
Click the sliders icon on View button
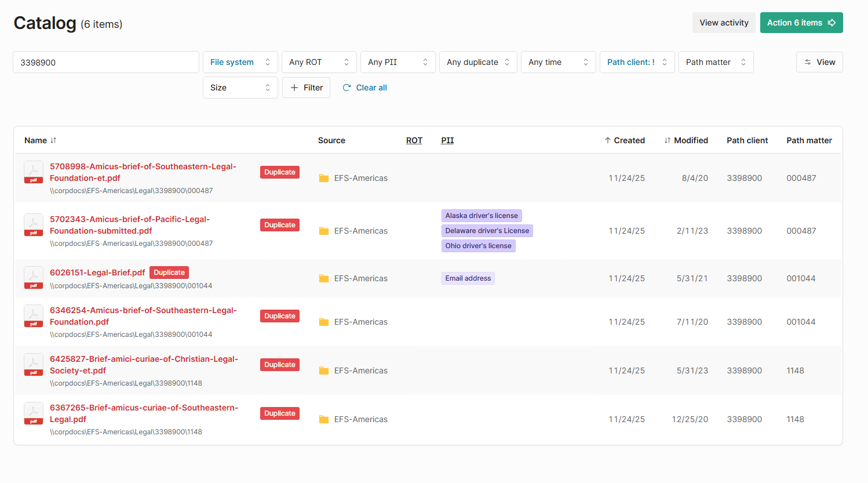pyautogui.click(x=808, y=62)
